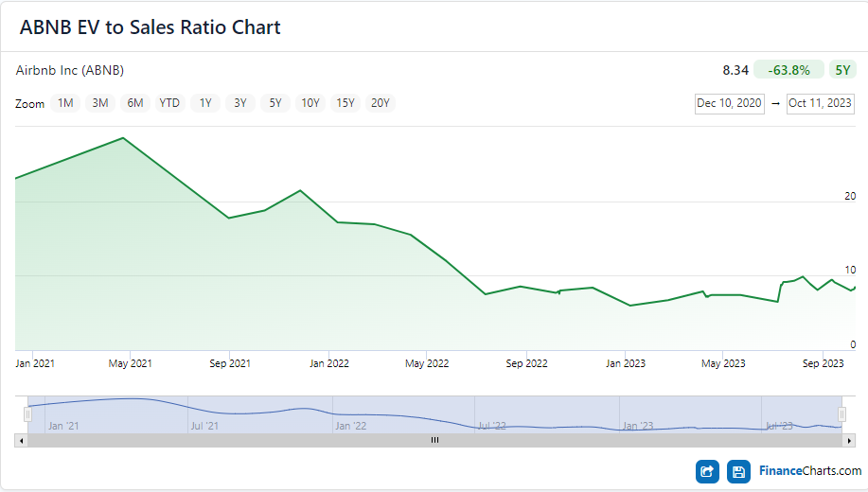Click the current value 8.34
The image size is (868, 492).
[x=735, y=70]
